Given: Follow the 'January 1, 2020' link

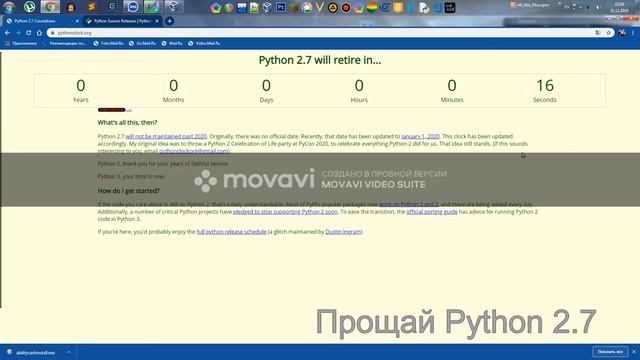Looking at the screenshot, I should pyautogui.click(x=420, y=136).
